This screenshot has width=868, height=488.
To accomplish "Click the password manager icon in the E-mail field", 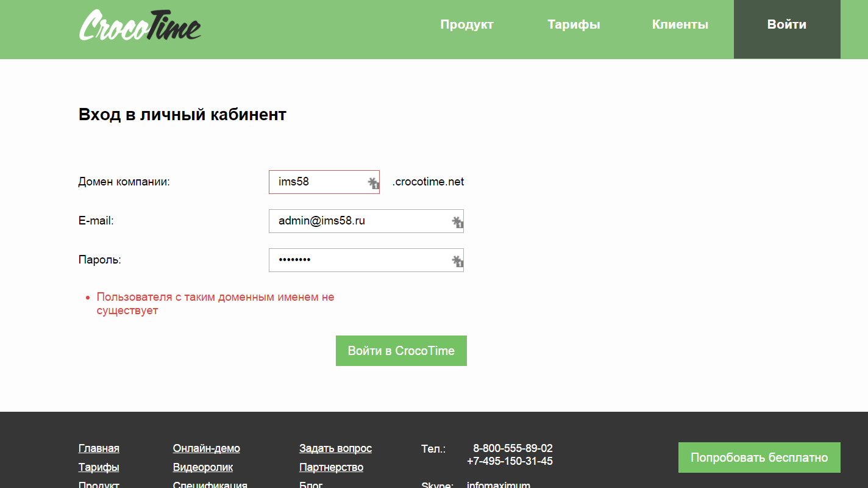I will click(x=458, y=222).
